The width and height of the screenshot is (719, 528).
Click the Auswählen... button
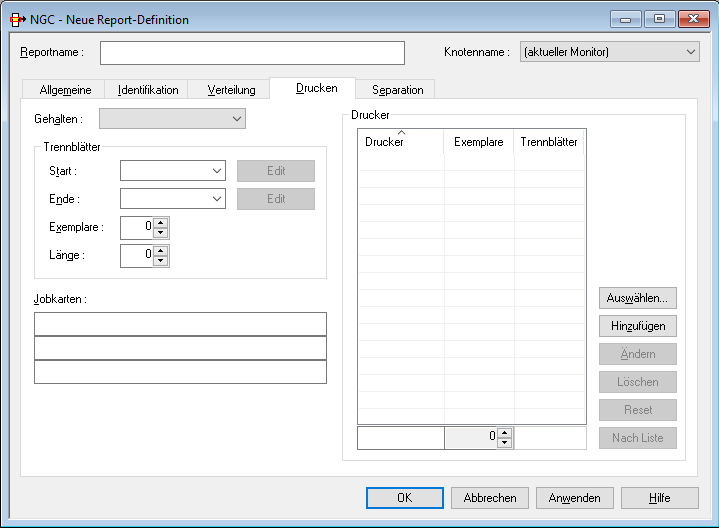tap(638, 298)
